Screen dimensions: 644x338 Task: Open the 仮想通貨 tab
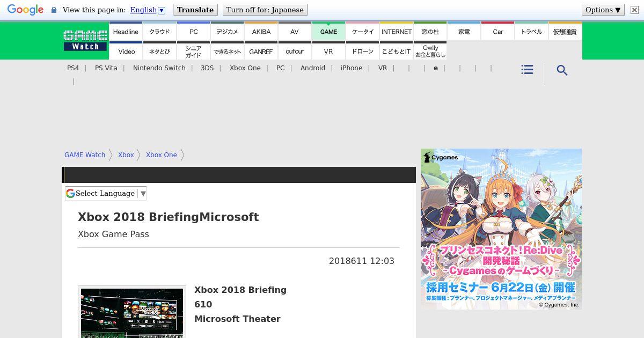[x=565, y=32]
